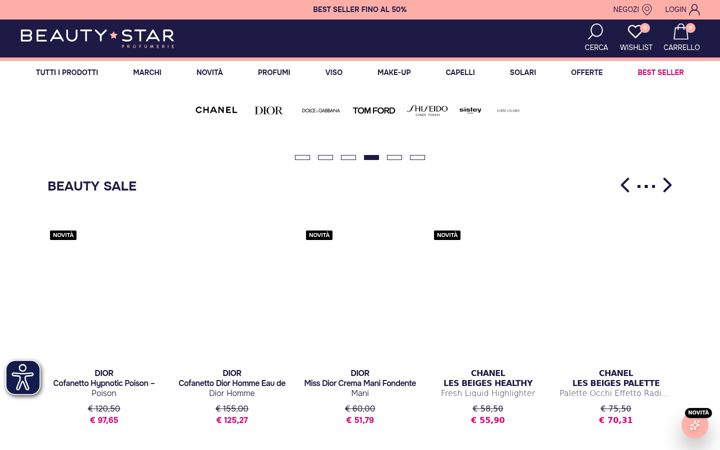
Task: Go to sixth banner slide indicator
Action: point(417,158)
